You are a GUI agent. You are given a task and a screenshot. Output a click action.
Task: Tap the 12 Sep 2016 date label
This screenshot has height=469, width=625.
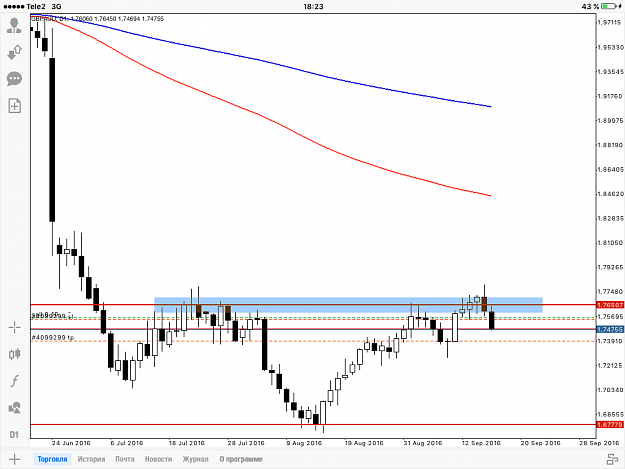(x=481, y=443)
